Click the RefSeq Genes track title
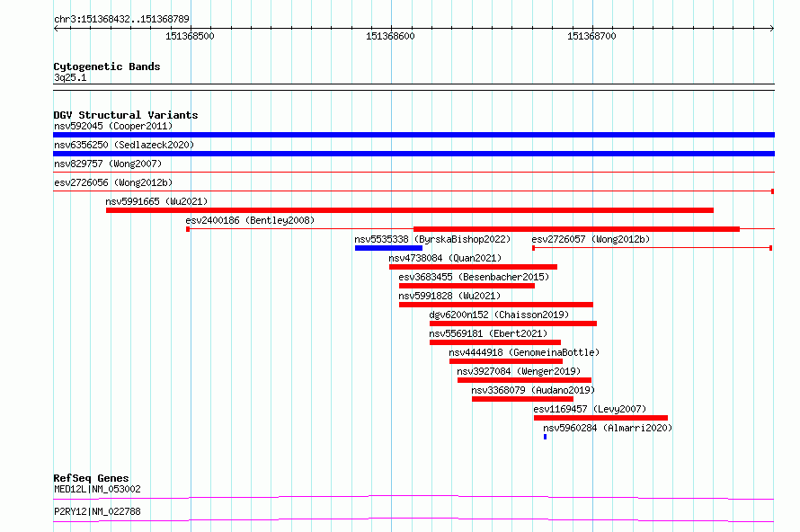The image size is (800, 532). pos(91,478)
